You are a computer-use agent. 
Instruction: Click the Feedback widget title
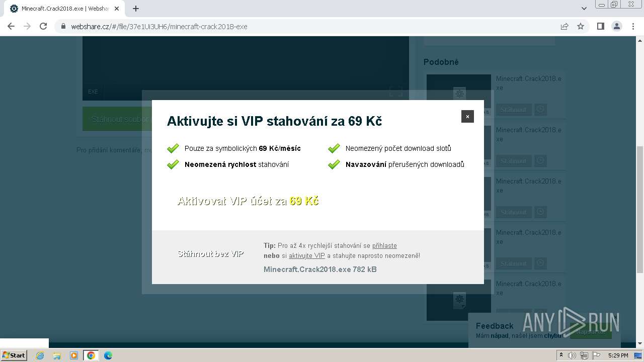[495, 326]
